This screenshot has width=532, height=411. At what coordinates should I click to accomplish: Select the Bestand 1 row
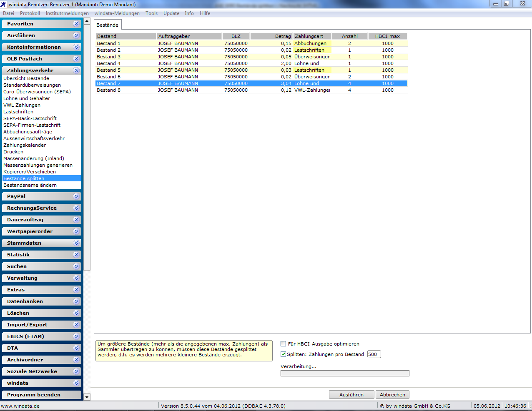252,43
